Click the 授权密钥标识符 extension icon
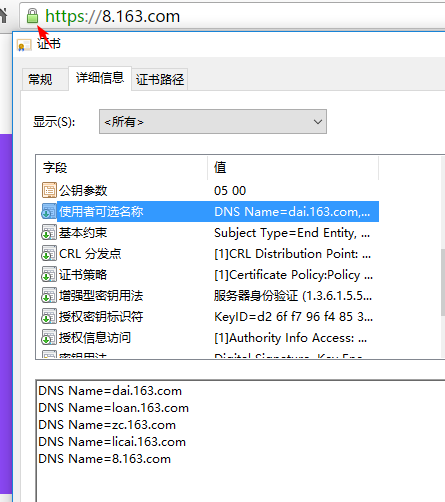This screenshot has width=445, height=502. point(49,316)
